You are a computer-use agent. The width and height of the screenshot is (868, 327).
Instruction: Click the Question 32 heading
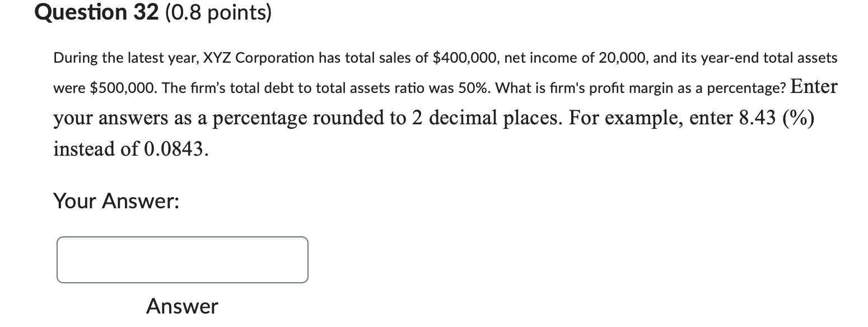[x=95, y=12]
